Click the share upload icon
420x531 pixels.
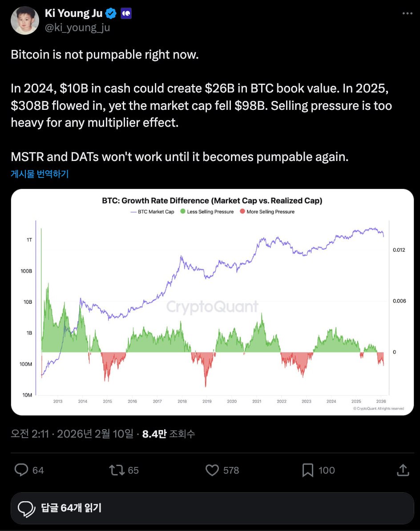(x=403, y=470)
